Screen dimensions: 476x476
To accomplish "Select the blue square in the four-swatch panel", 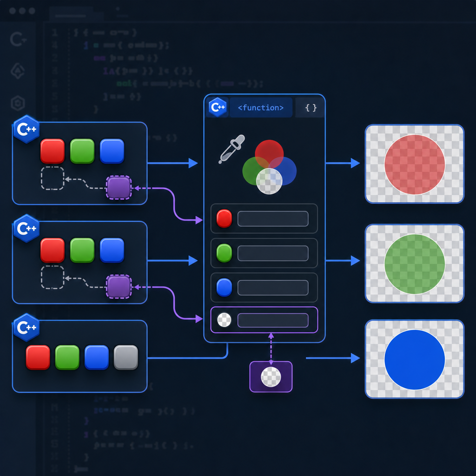I will tap(97, 357).
